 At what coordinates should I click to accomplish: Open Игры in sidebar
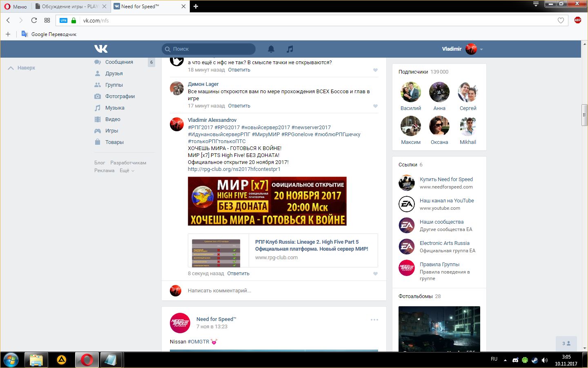pyautogui.click(x=111, y=131)
